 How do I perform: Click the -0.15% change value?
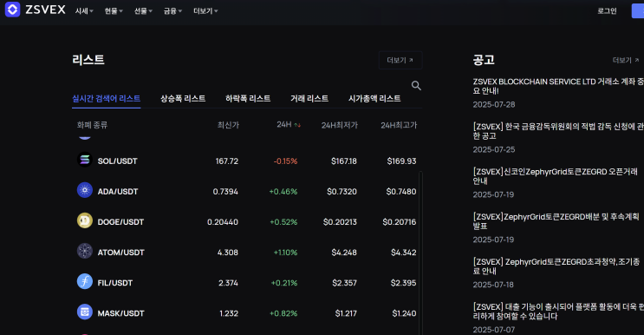pos(285,161)
